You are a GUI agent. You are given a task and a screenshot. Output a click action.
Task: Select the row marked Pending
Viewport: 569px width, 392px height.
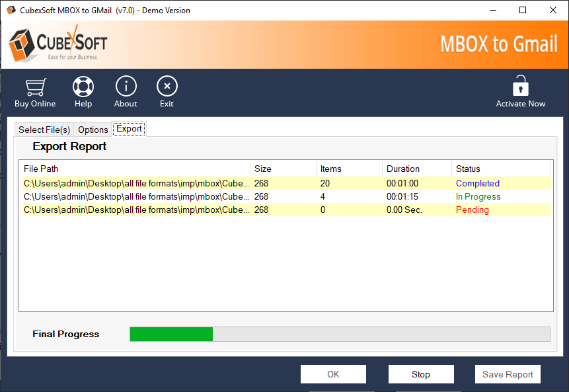284,210
